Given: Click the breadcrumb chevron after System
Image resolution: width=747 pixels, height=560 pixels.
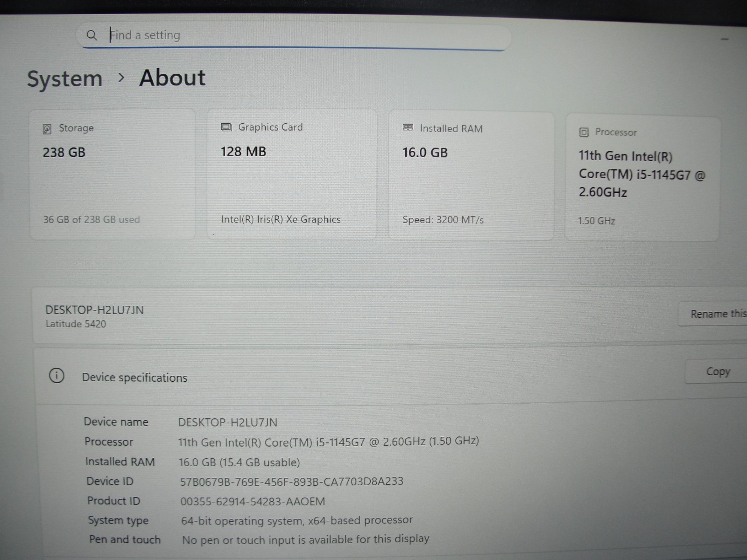Looking at the screenshot, I should [x=121, y=78].
